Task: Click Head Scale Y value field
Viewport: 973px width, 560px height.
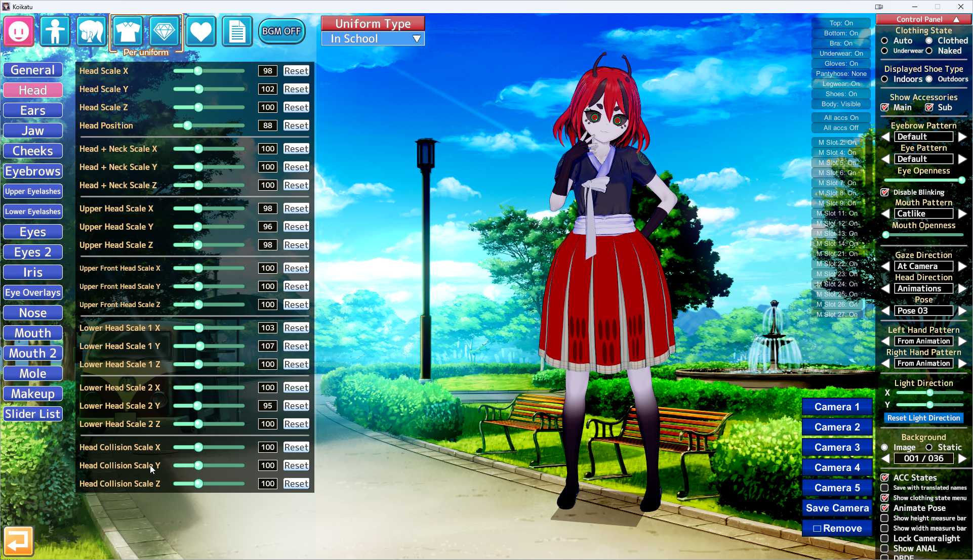Action: coord(268,89)
